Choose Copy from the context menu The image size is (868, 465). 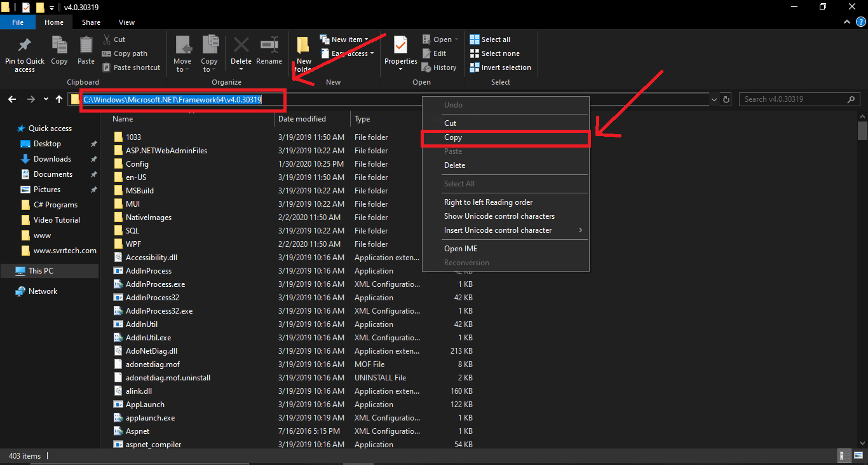coord(506,137)
